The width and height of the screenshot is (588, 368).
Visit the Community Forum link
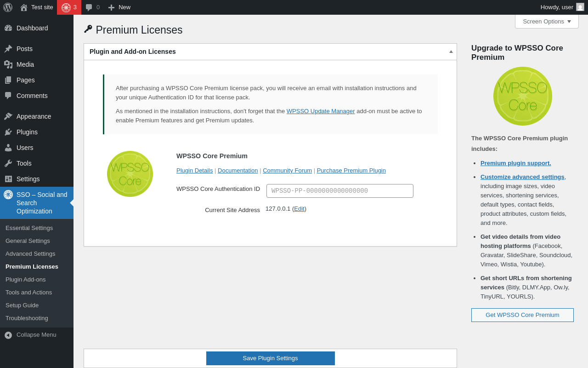click(x=287, y=170)
